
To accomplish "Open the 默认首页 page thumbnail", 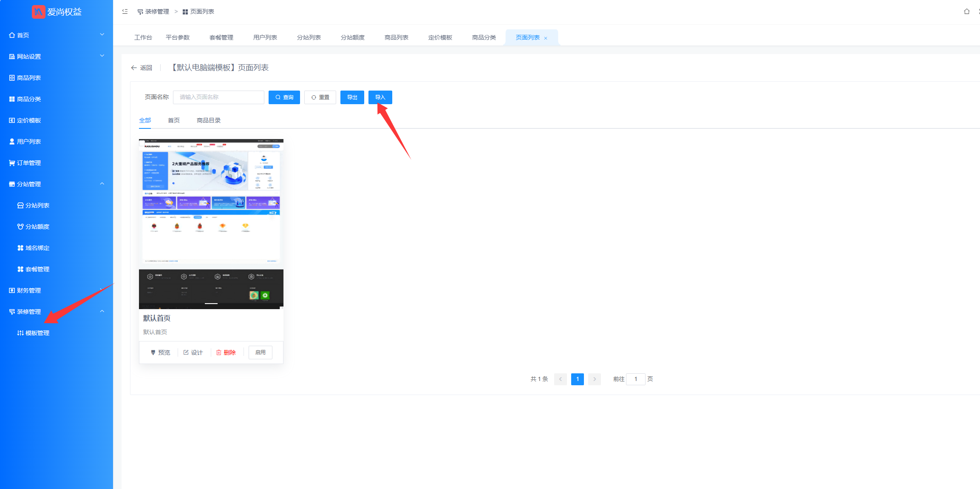I will click(211, 224).
